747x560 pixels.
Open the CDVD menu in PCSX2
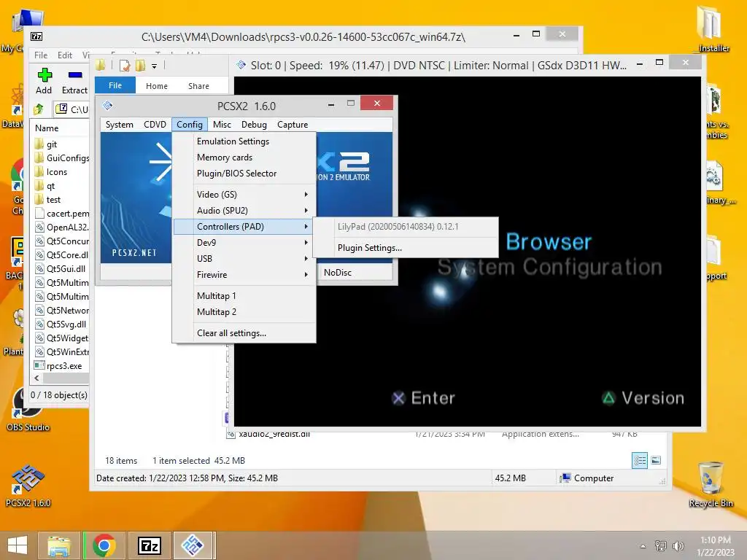pyautogui.click(x=155, y=124)
